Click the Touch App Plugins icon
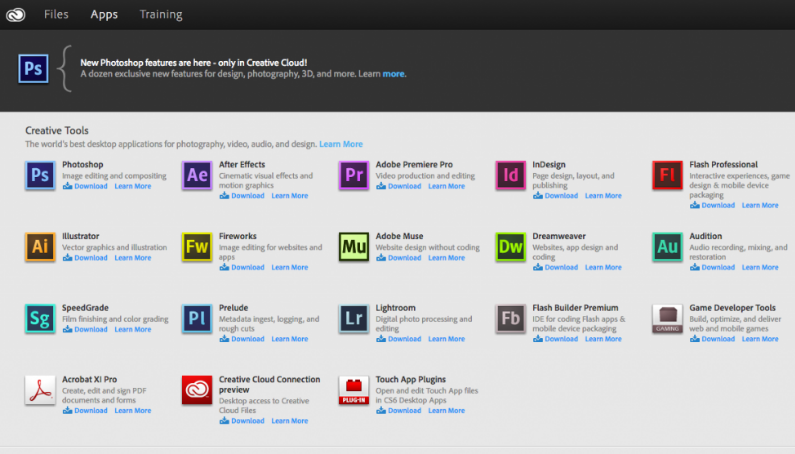 (354, 390)
